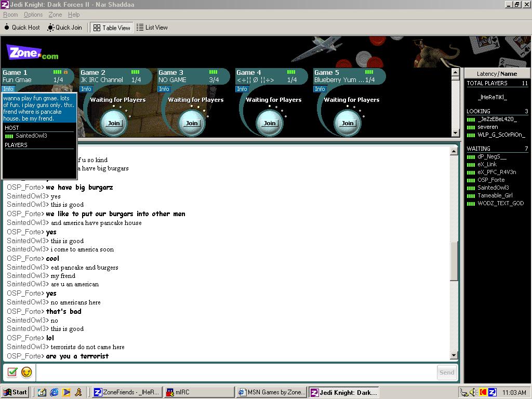This screenshot has height=399, width=532.
Task: Click host SaintedOwl3 in Game 1 info popup
Action: pos(31,136)
